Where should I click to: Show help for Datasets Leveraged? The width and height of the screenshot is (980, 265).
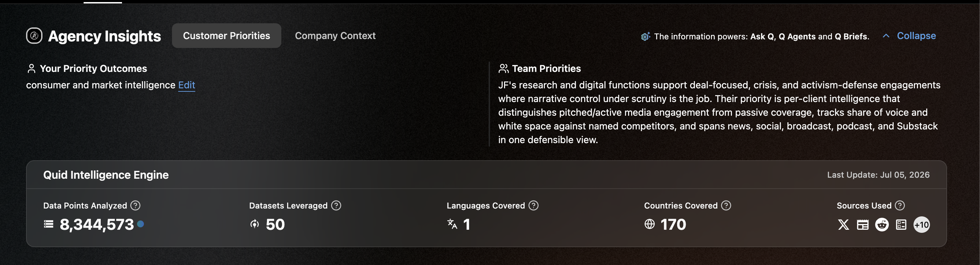(336, 205)
